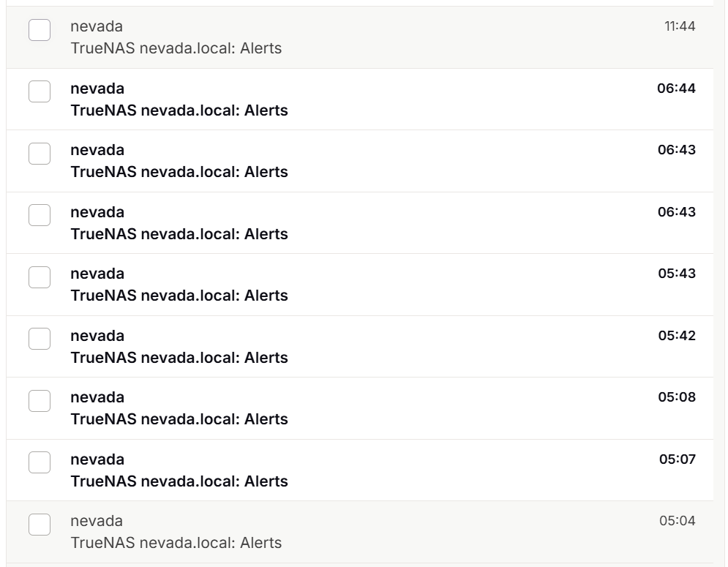The height and width of the screenshot is (567, 728).
Task: Select the checkbox for the 11:44 email
Action: (x=40, y=31)
